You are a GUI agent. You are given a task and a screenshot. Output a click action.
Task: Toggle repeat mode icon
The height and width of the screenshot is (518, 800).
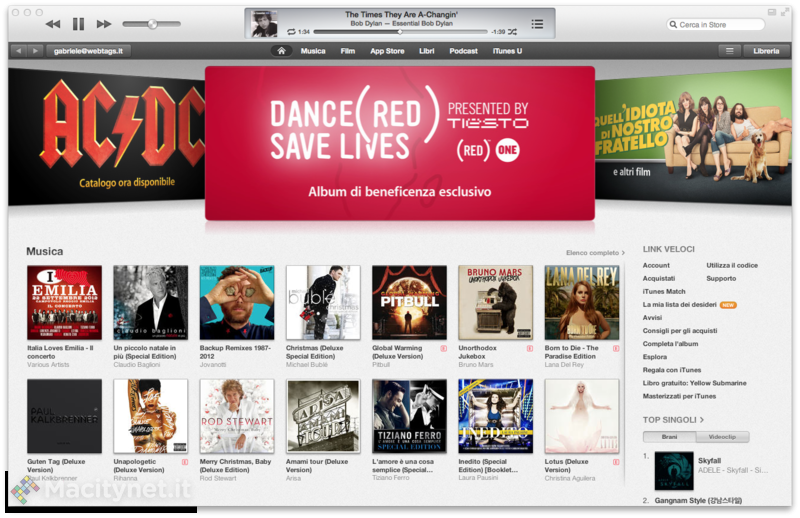(x=291, y=32)
